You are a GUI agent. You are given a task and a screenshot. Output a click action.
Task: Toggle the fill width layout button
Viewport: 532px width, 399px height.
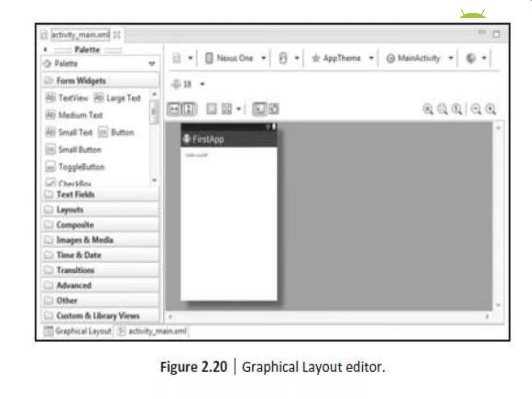174,109
